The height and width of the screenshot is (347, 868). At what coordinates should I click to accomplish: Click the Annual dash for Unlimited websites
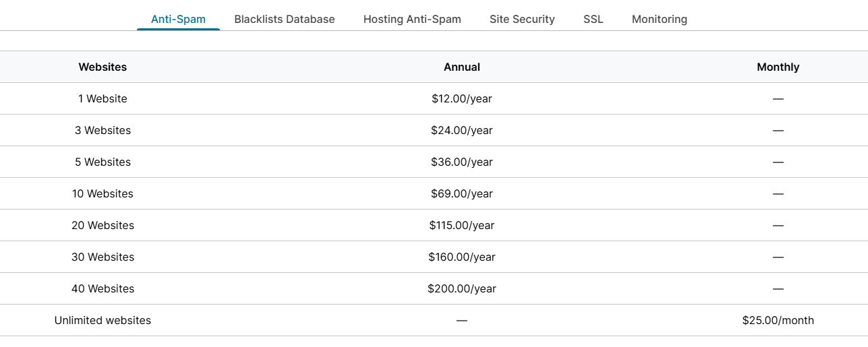tap(462, 321)
